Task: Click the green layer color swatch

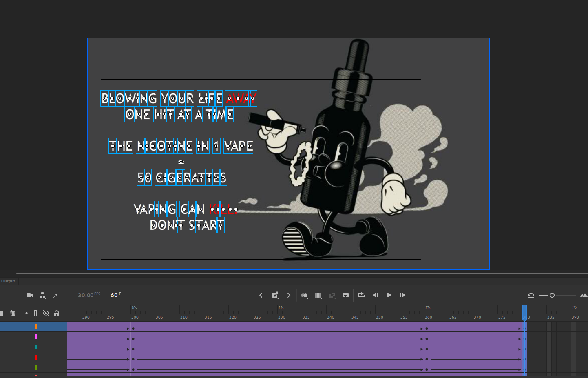Action: click(36, 367)
